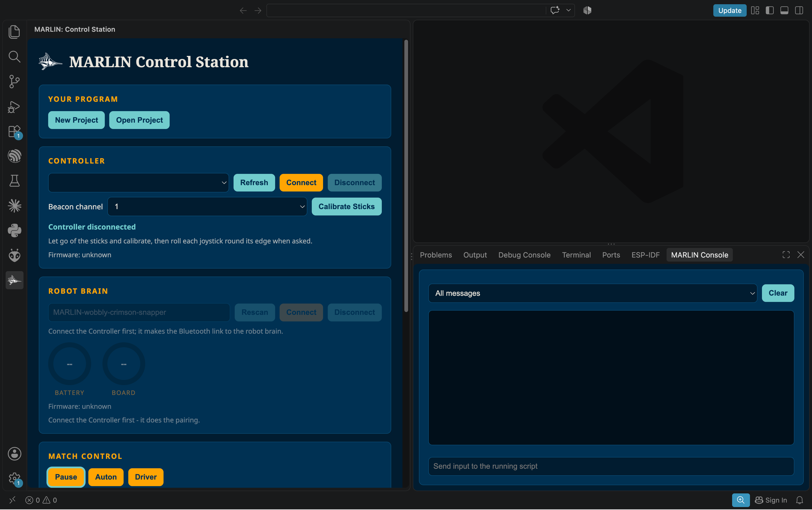Clear the MARLIN console messages
The height and width of the screenshot is (510, 812).
778,293
